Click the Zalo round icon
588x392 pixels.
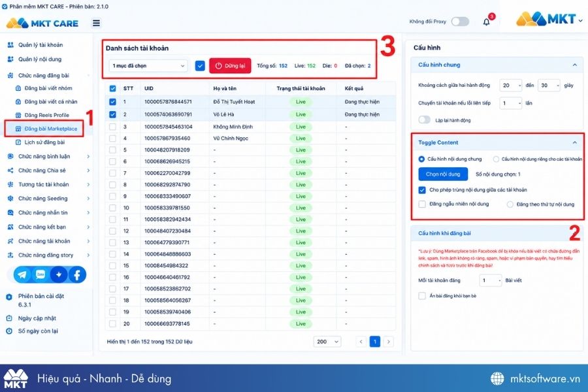41,274
